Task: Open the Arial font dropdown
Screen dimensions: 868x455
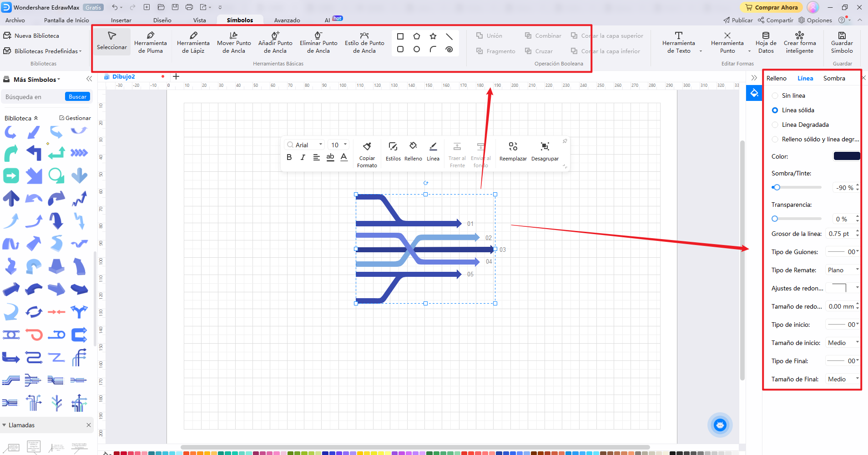Action: (x=321, y=145)
